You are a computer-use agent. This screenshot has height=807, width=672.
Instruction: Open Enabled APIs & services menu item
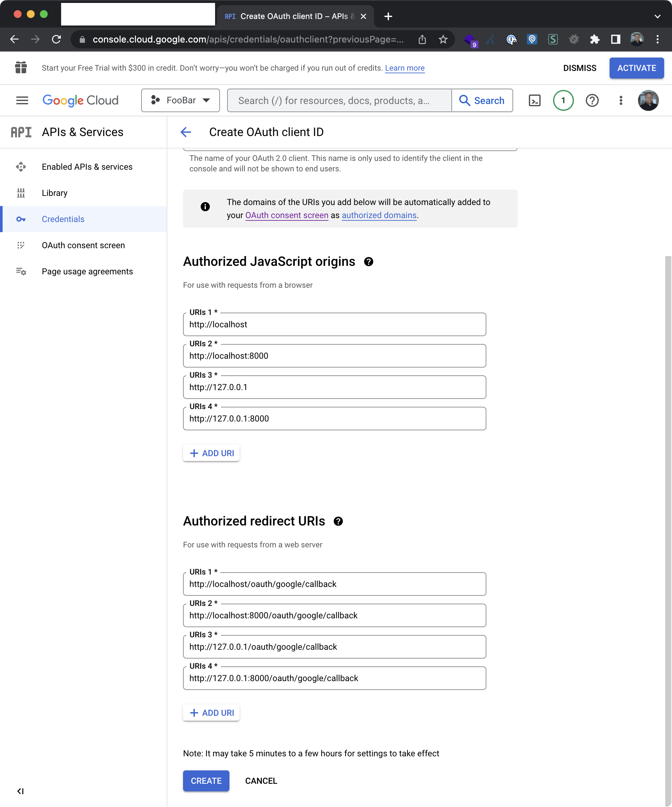click(87, 167)
